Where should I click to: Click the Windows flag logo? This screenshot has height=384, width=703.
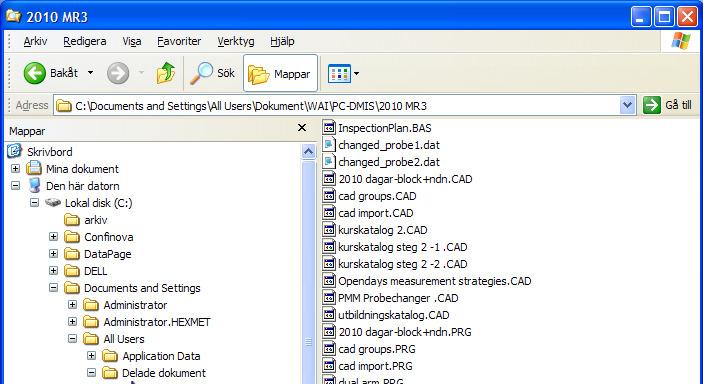[x=681, y=41]
